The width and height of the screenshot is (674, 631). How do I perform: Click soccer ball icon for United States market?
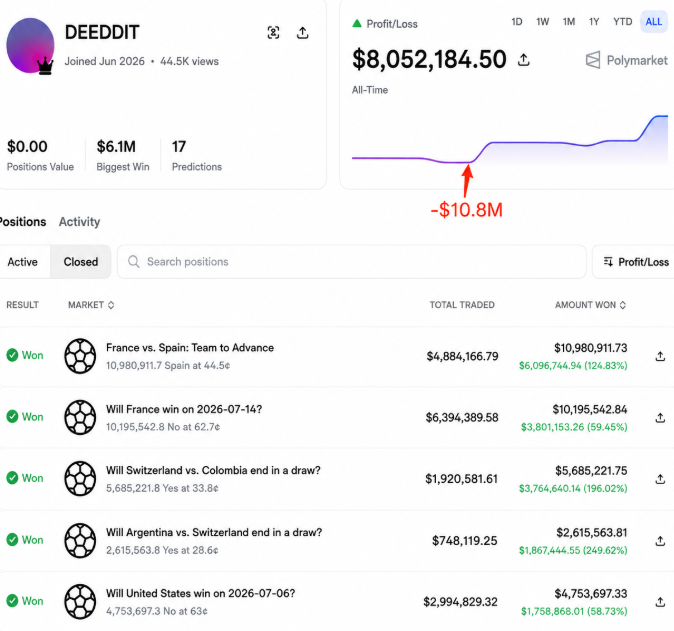80,601
